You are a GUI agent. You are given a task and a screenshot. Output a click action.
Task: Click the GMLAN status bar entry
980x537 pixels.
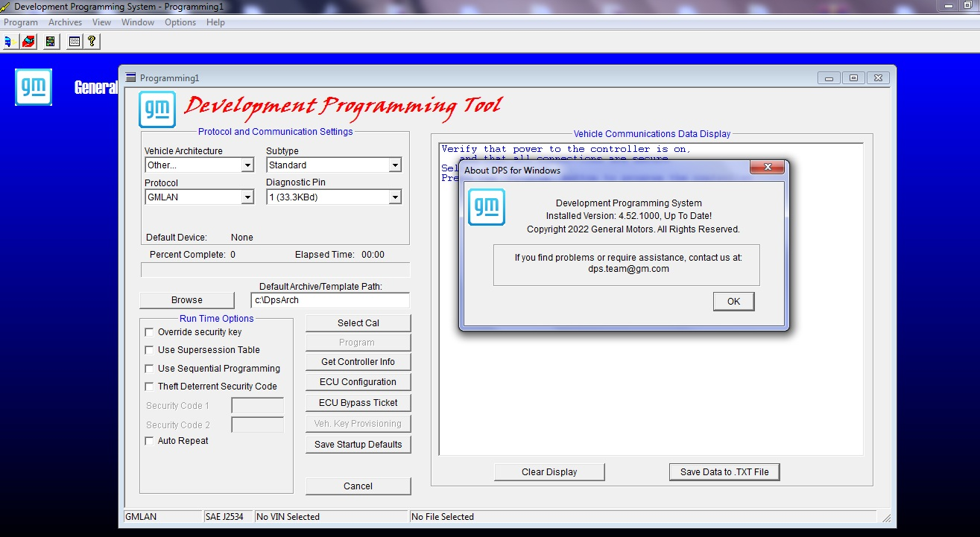163,517
